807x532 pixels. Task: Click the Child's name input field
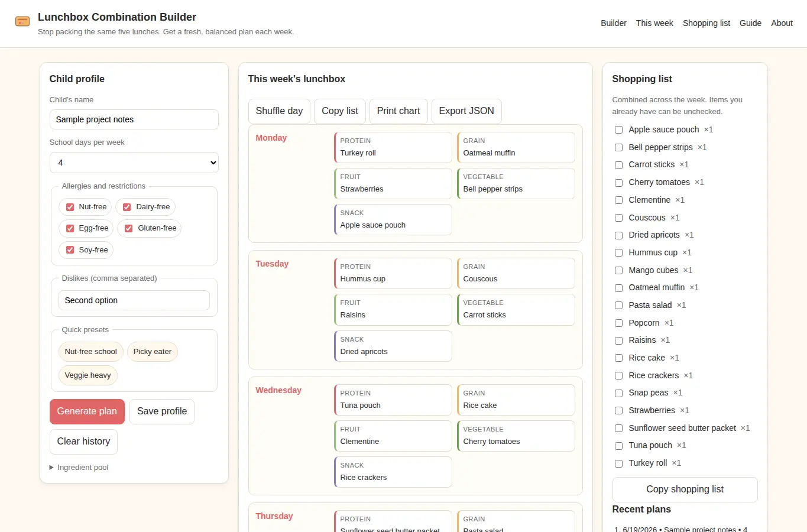[134, 119]
